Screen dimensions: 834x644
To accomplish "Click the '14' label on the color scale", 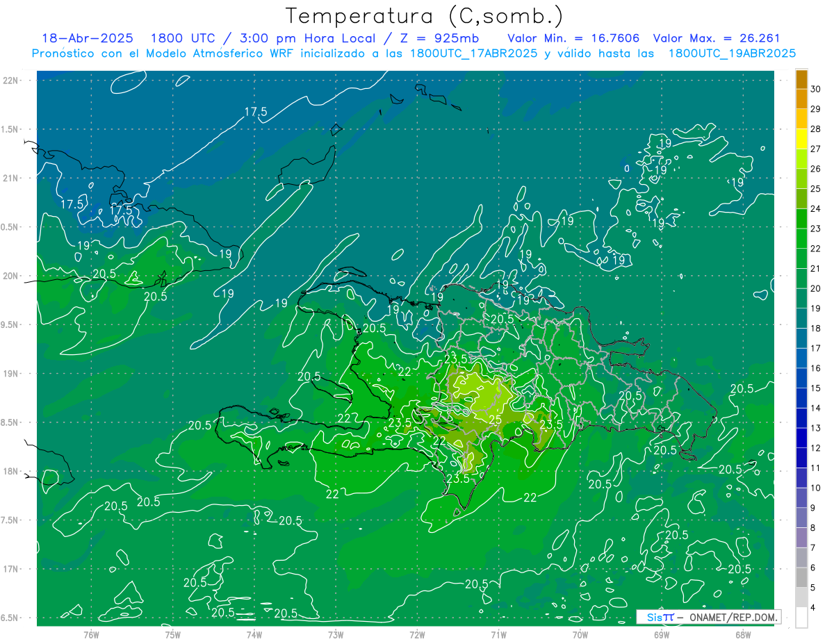I will 816,408.
